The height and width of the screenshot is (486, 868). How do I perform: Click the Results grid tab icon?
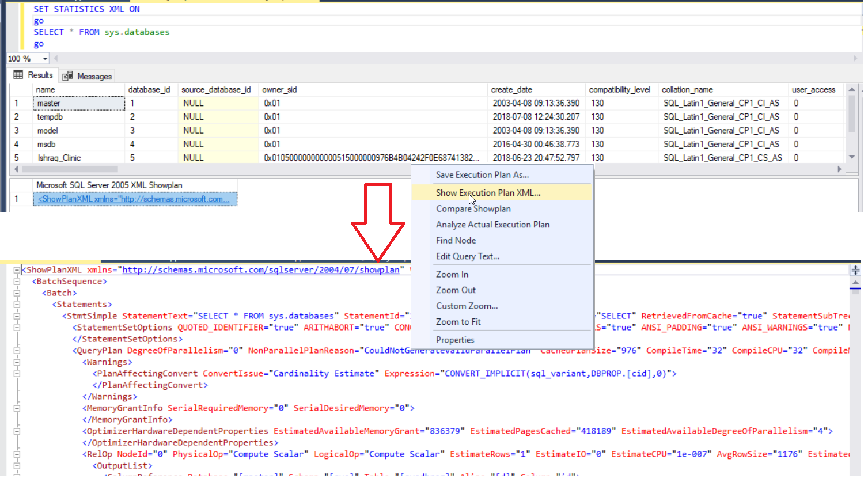click(x=18, y=75)
